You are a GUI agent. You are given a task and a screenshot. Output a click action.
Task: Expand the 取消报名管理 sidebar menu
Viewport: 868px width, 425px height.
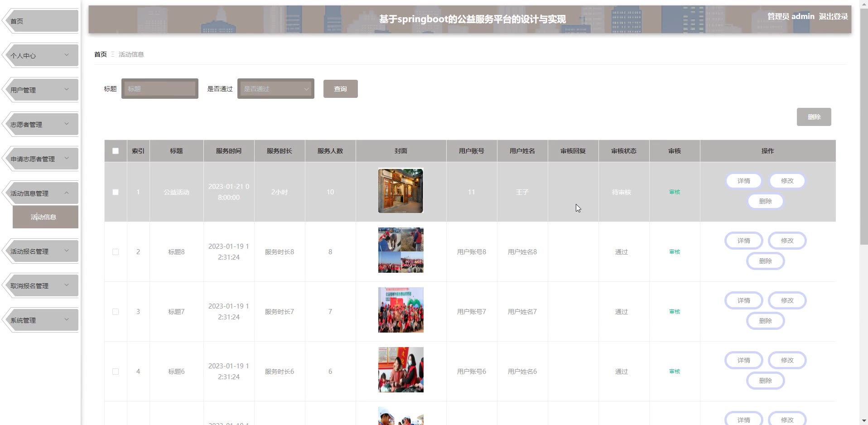point(41,286)
